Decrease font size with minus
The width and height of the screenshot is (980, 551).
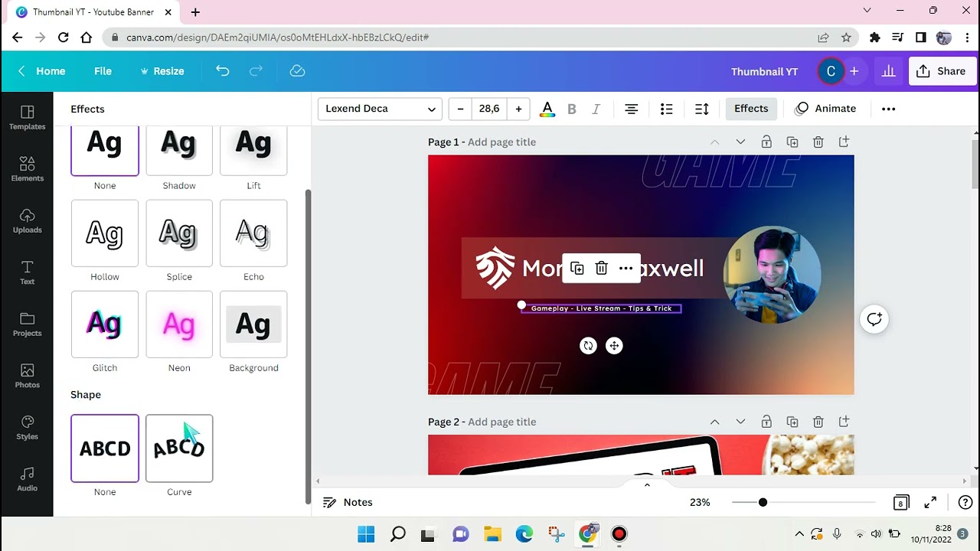point(460,109)
